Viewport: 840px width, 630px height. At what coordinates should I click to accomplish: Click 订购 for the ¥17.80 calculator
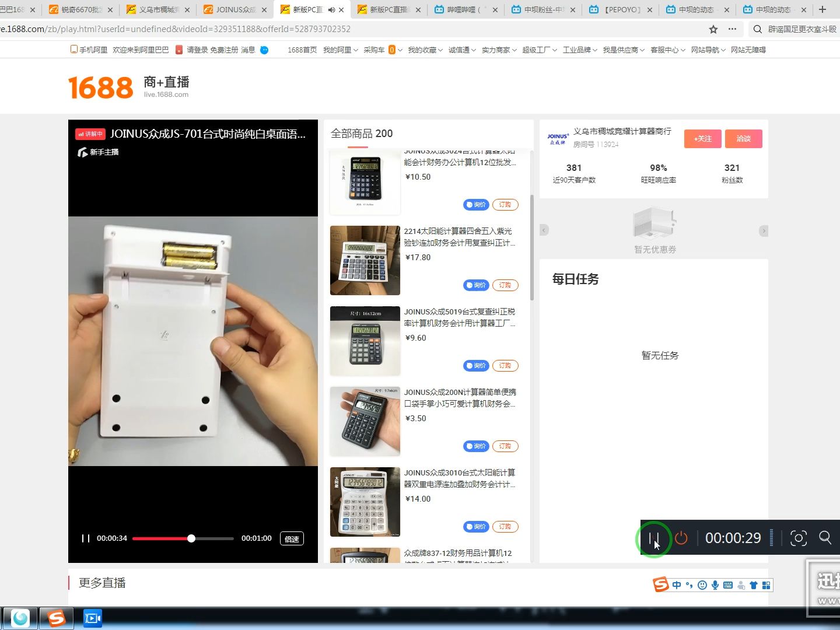[505, 285]
